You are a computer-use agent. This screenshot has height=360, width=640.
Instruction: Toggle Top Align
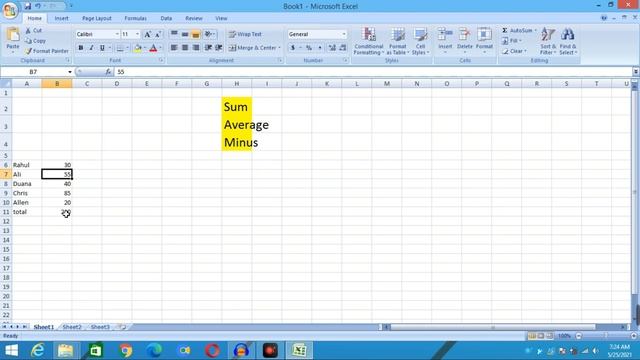coord(174,34)
